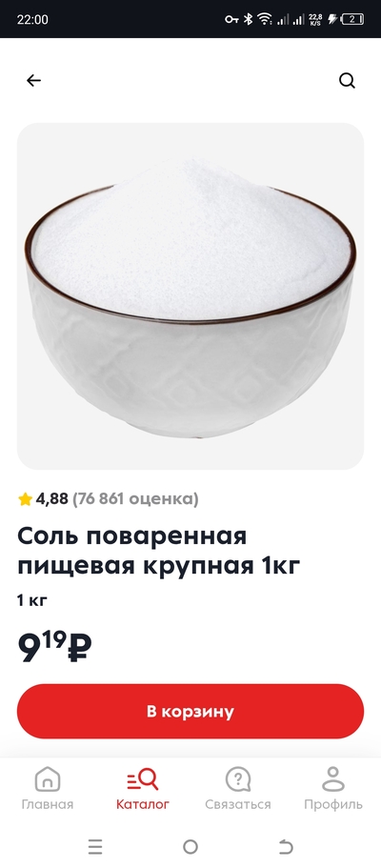Tap the VPN key status icon

pyautogui.click(x=231, y=19)
